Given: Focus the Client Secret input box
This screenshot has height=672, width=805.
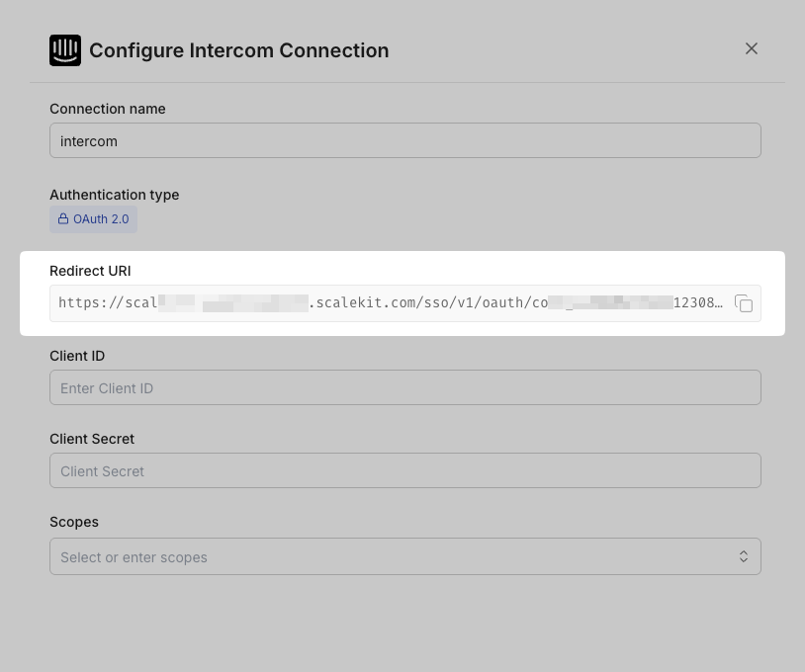Looking at the screenshot, I should [x=404, y=471].
